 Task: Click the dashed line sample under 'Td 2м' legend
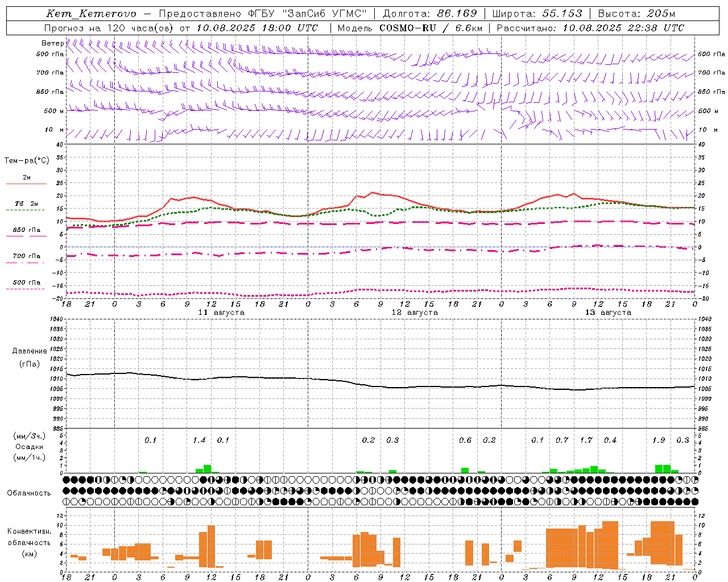[x=26, y=210]
